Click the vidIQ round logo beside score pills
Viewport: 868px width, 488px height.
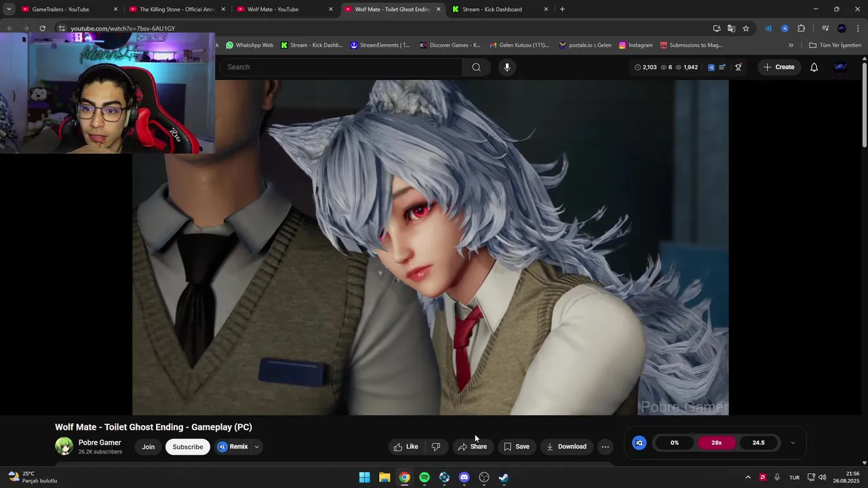pyautogui.click(x=639, y=443)
